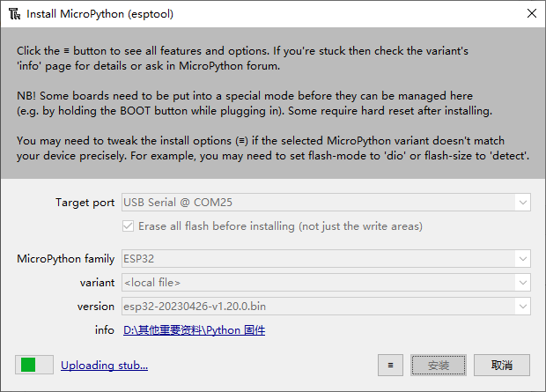The image size is (546, 392).
Task: Click the 安装 install button
Action: (x=439, y=366)
